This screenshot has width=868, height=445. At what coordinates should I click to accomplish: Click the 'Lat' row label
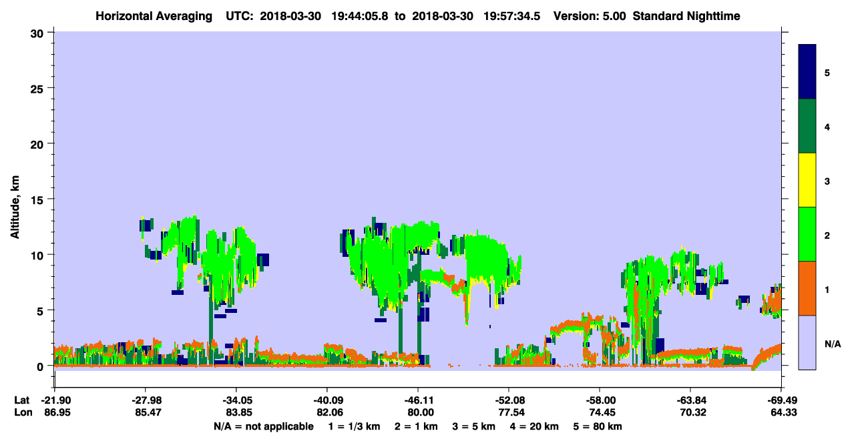point(22,400)
